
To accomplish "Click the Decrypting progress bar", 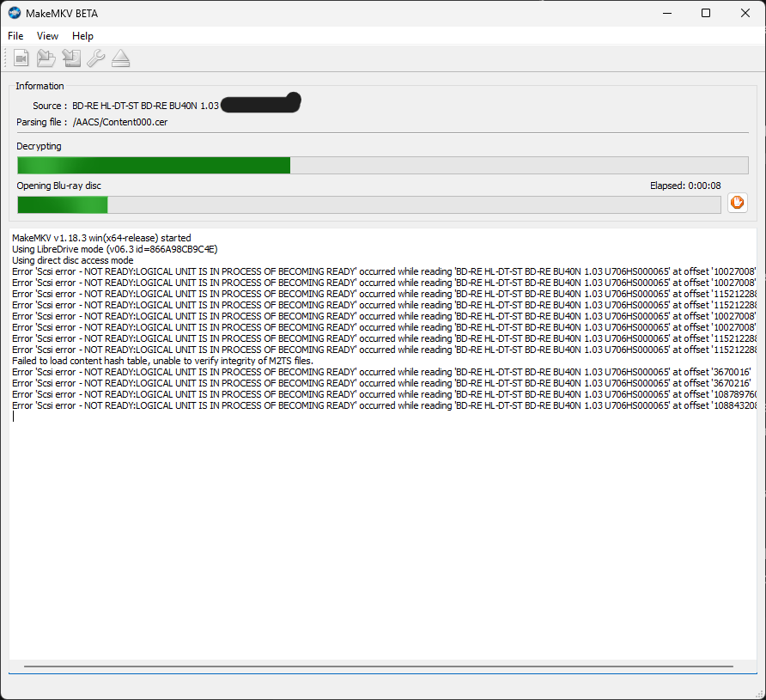I will (382, 166).
